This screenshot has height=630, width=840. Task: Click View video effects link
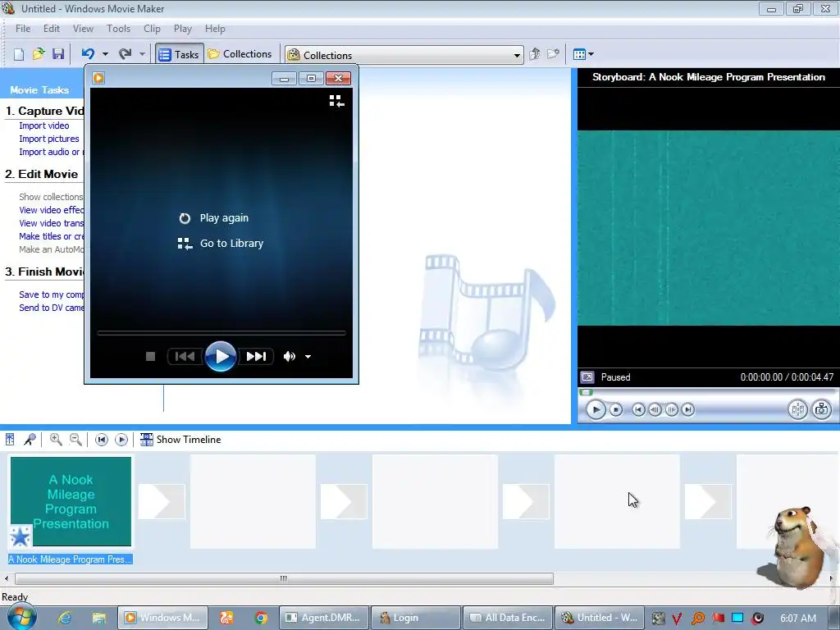[52, 210]
